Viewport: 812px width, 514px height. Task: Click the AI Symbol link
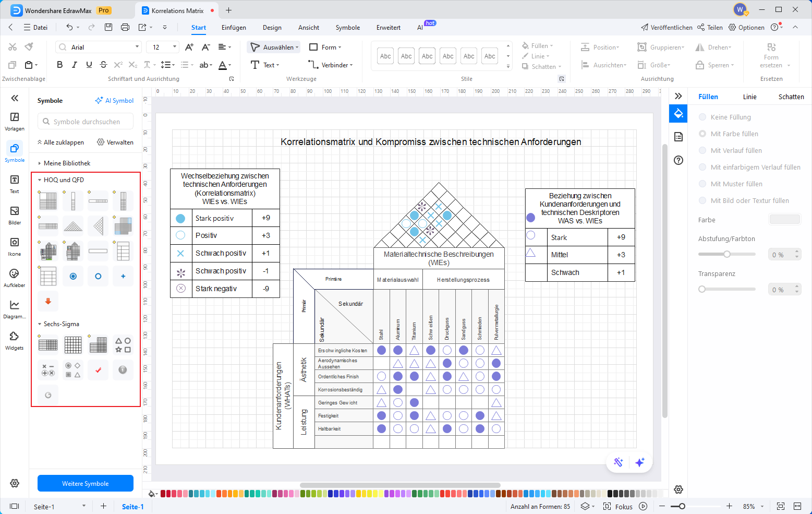[114, 100]
